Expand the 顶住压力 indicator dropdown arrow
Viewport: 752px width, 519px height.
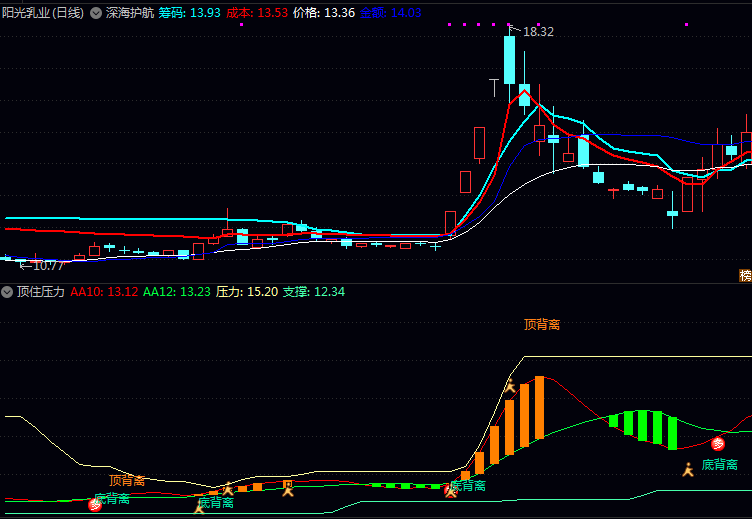tap(8, 292)
